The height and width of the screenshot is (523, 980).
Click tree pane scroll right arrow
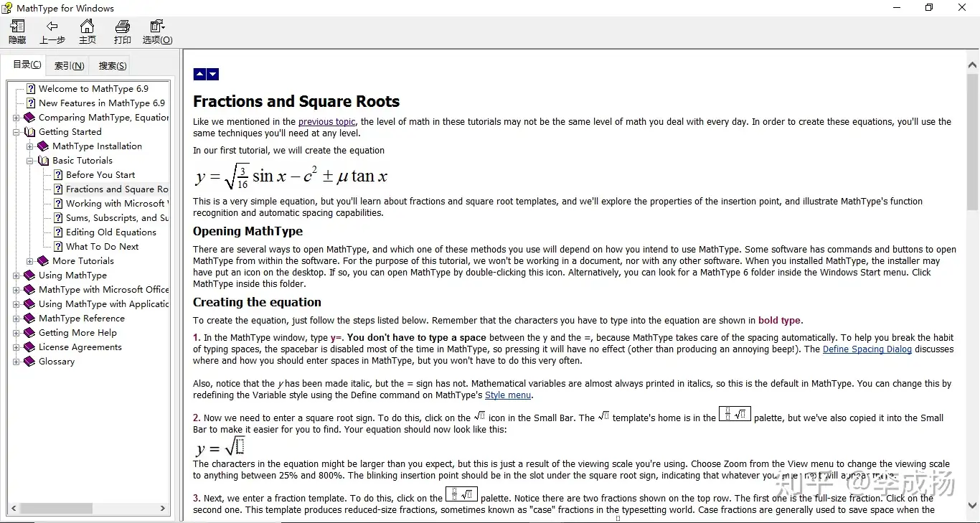coord(163,508)
